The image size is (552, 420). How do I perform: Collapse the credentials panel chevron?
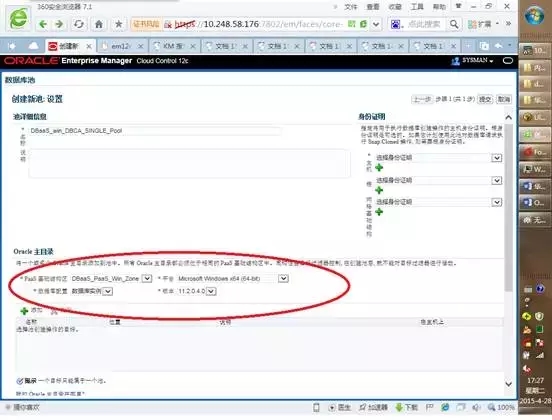pos(508,117)
